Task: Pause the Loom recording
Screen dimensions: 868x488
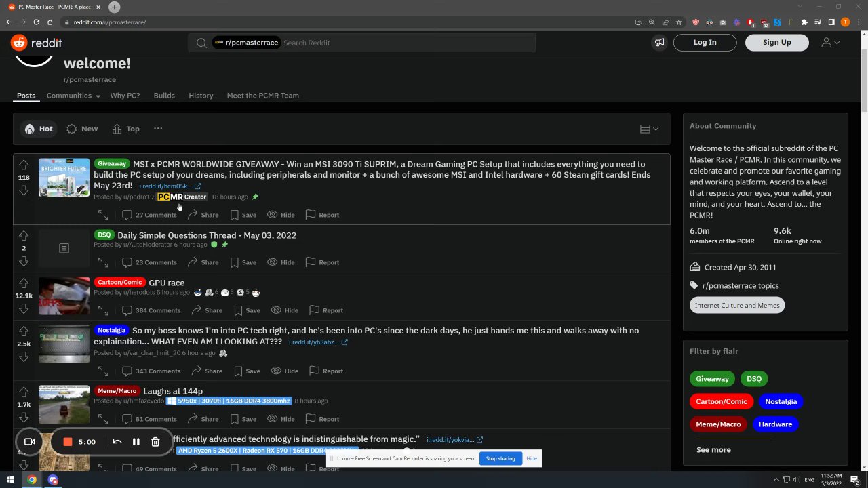Action: point(136,442)
